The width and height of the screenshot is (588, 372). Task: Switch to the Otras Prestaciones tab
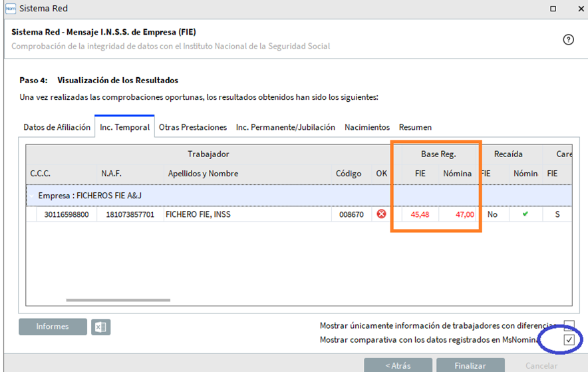point(193,127)
